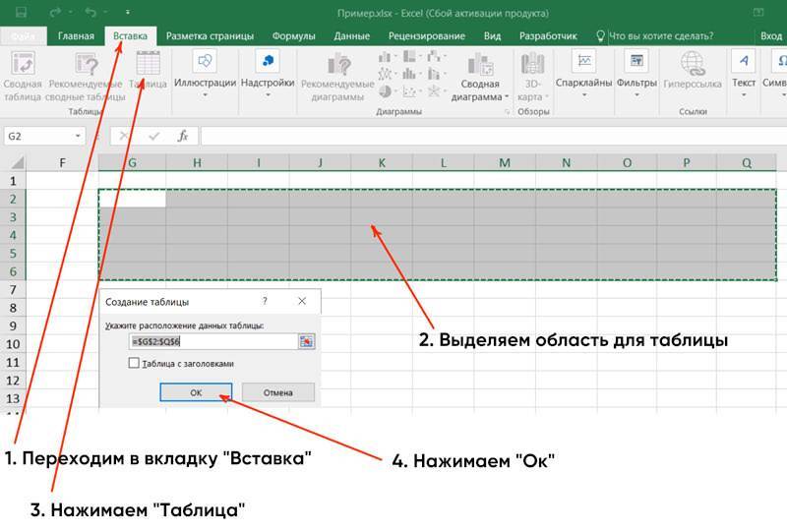Viewport: 787px width, 532px height.
Task: Click the Save icon in quick access toolbar
Action: coord(21,13)
